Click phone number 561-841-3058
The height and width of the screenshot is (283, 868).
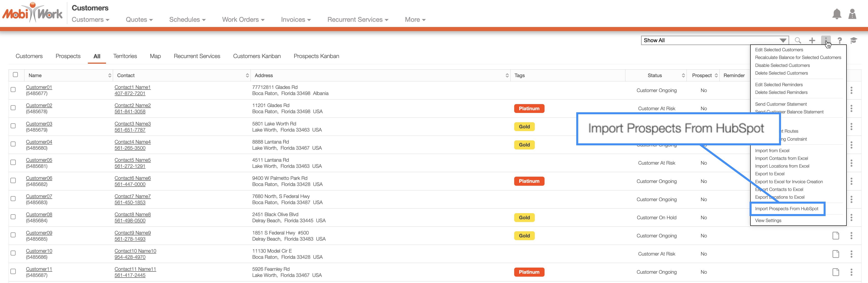point(130,112)
